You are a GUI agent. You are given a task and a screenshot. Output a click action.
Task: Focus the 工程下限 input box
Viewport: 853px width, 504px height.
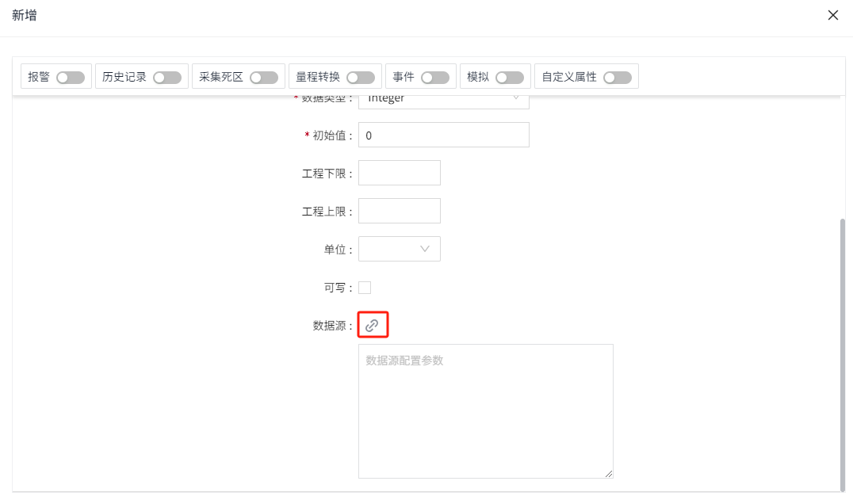click(399, 173)
